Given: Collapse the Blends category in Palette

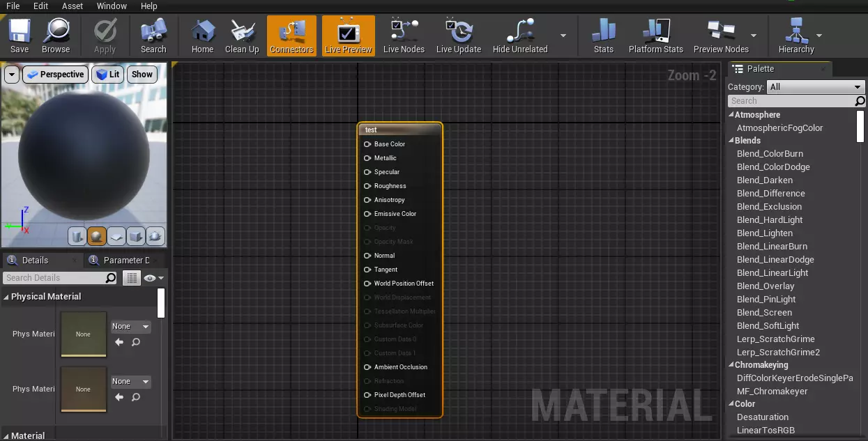Looking at the screenshot, I should [x=731, y=141].
